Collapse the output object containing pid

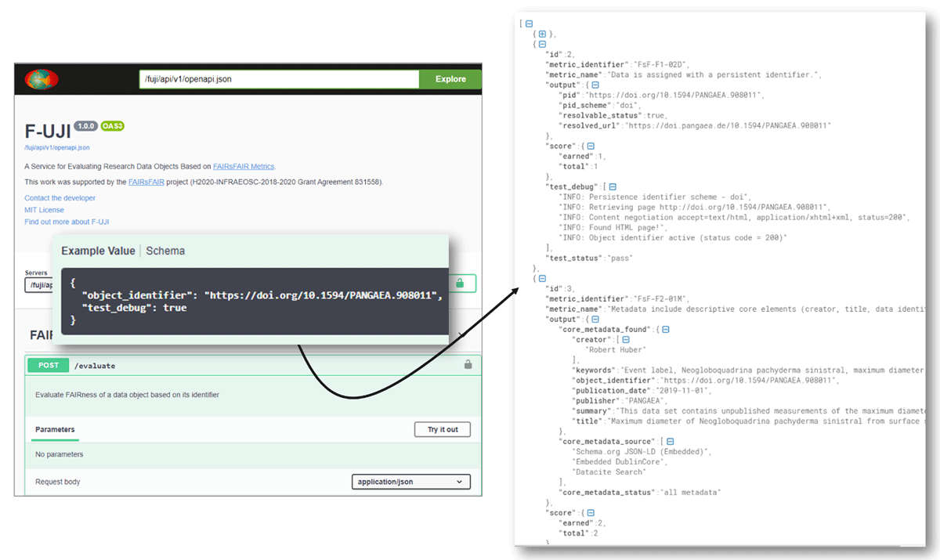(x=595, y=85)
